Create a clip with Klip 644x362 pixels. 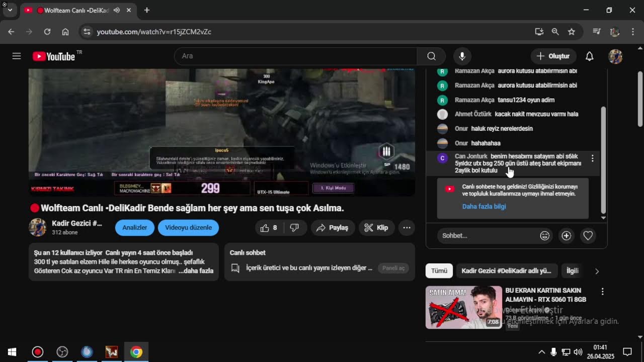tap(376, 228)
